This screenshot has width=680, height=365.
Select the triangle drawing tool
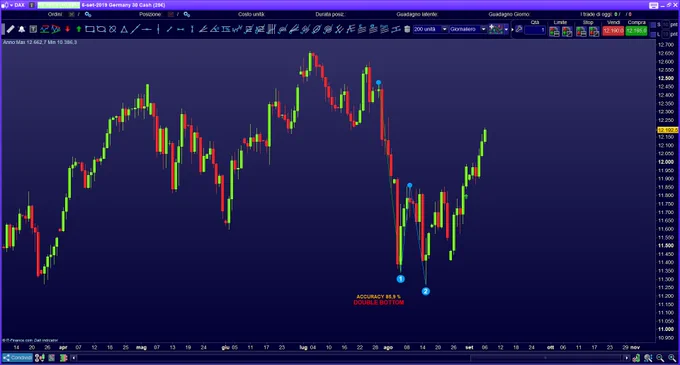124,29
